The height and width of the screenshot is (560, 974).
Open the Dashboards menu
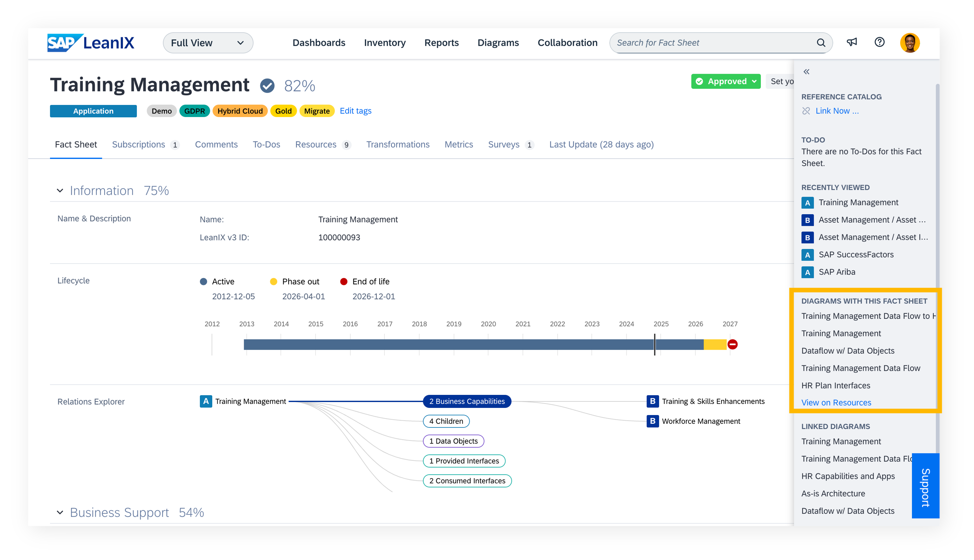coord(319,43)
